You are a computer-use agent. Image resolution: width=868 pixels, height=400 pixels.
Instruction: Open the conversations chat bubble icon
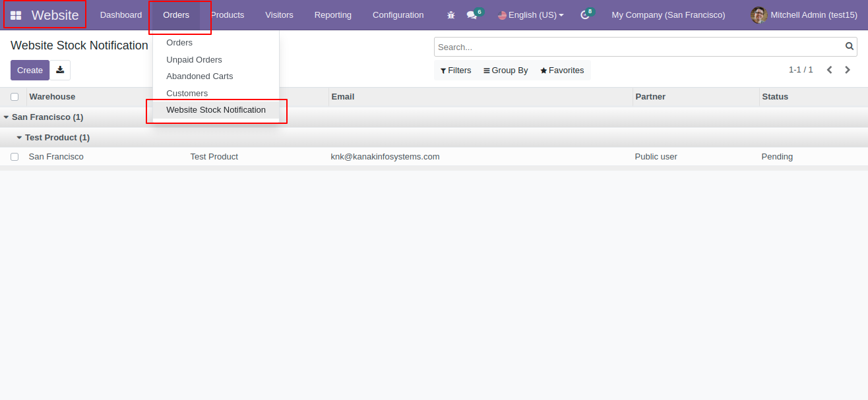click(x=472, y=15)
